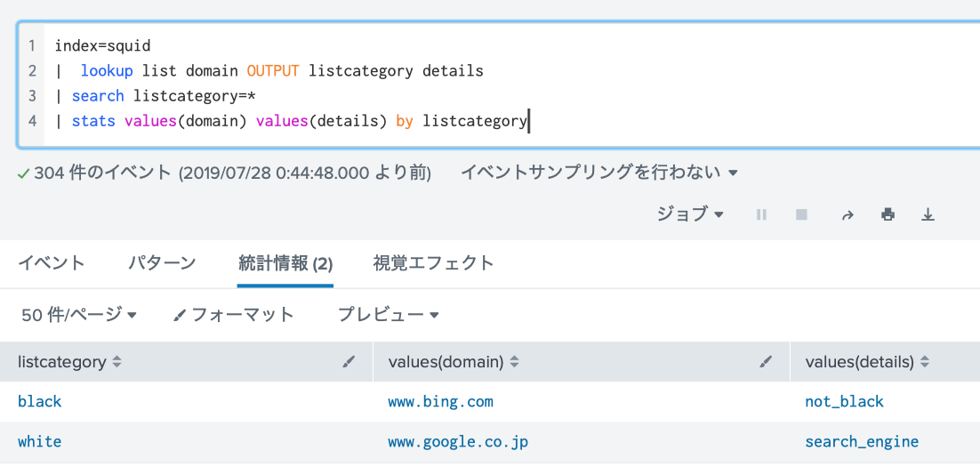Open the ジョブ dropdown menu

689,214
